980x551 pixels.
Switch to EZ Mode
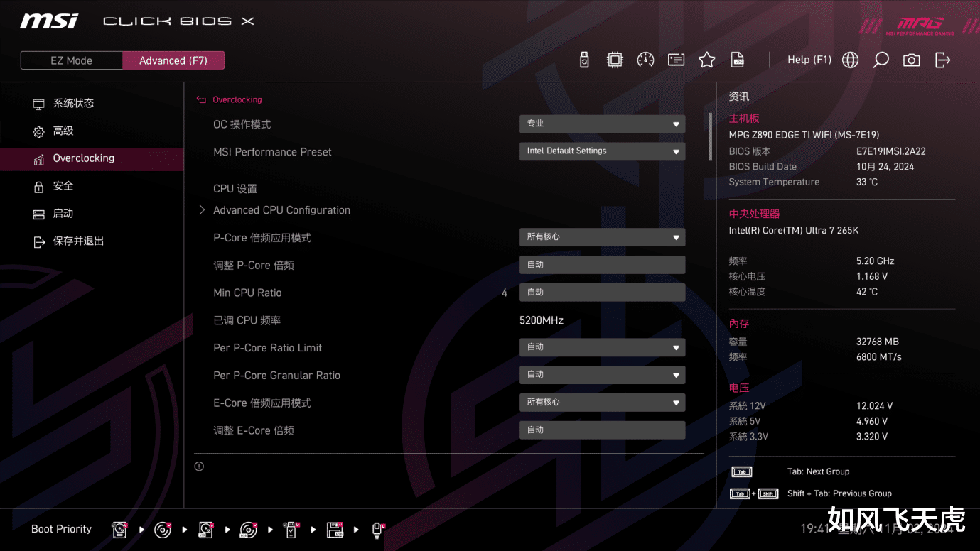(71, 60)
